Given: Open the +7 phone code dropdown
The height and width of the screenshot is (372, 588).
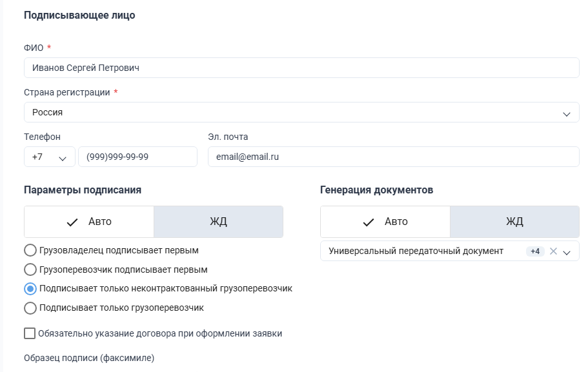Looking at the screenshot, I should pos(48,157).
